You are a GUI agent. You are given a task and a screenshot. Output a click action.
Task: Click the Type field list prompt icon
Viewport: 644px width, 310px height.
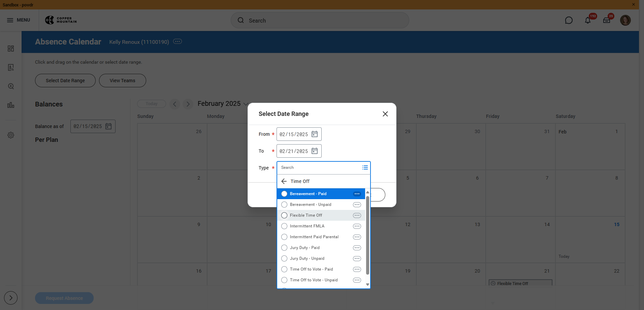[x=365, y=167]
